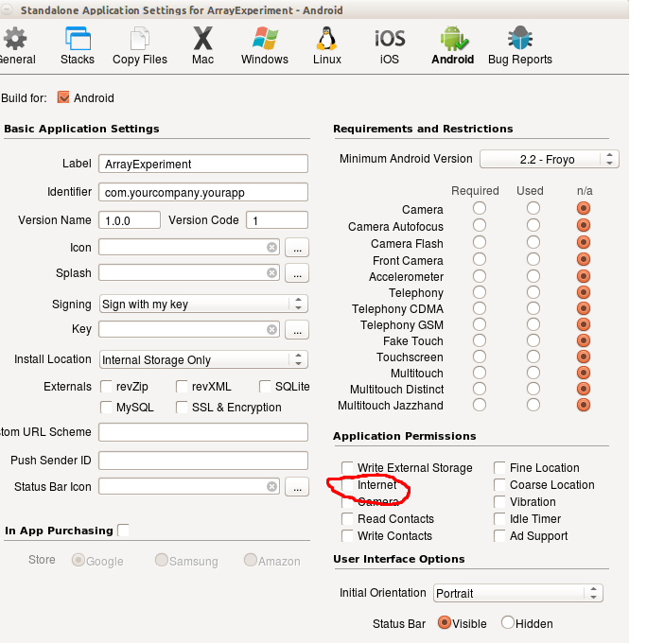Open the Initial Orientation dropdown
The height and width of the screenshot is (644, 647).
click(517, 593)
